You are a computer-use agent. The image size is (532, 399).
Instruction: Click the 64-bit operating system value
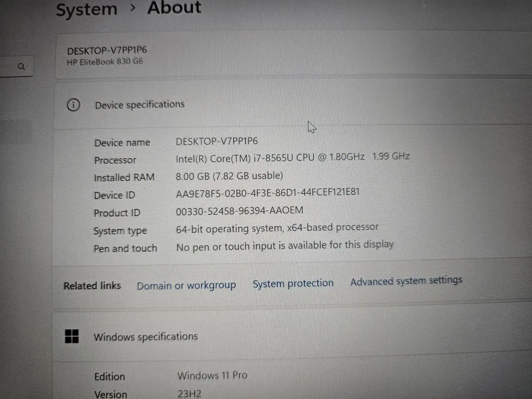click(277, 228)
